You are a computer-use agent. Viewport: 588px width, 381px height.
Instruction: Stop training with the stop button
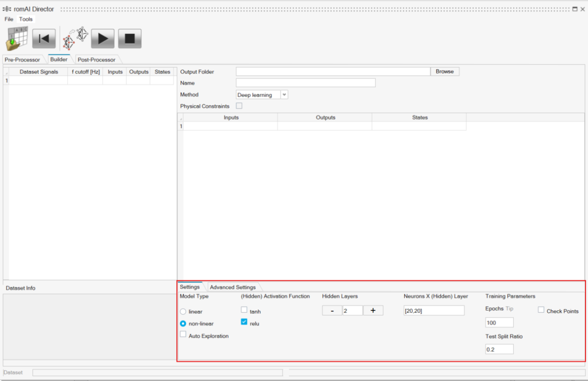coord(130,38)
